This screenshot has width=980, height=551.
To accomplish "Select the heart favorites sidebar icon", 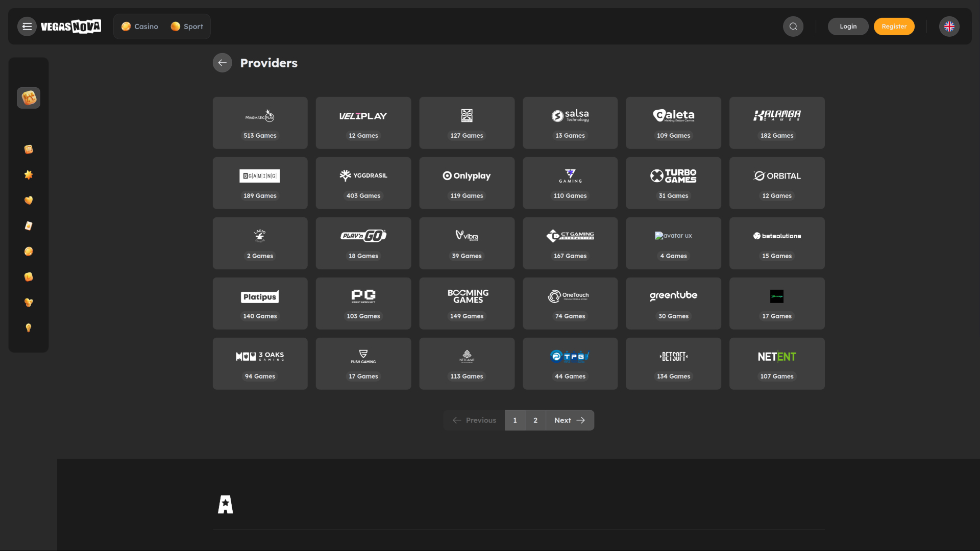I will point(29,201).
